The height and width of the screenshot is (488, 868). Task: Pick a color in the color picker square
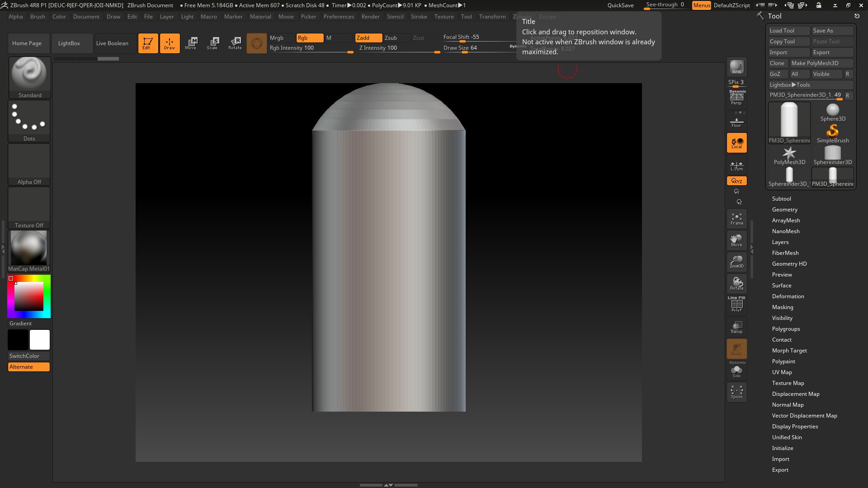point(29,296)
